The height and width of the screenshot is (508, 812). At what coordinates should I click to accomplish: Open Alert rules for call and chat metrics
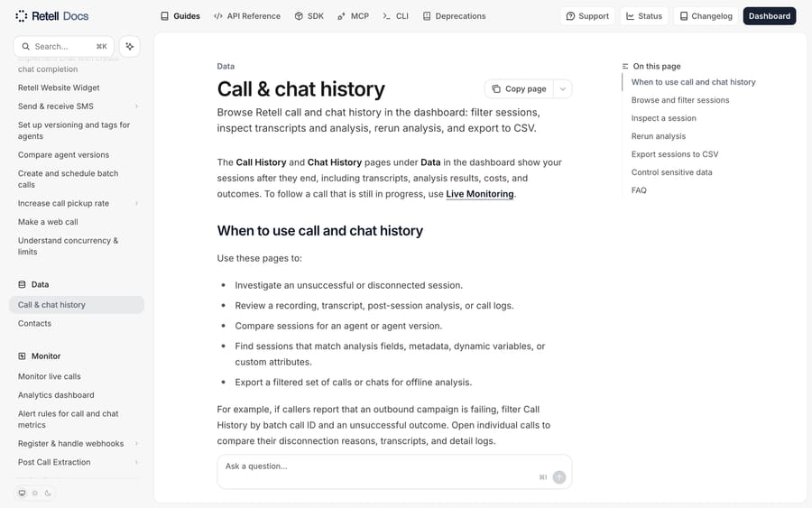coord(68,420)
